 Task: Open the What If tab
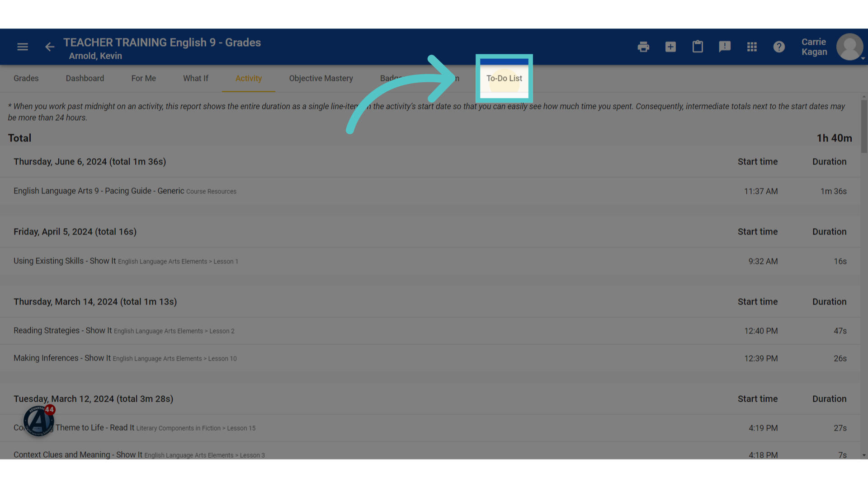click(x=196, y=78)
